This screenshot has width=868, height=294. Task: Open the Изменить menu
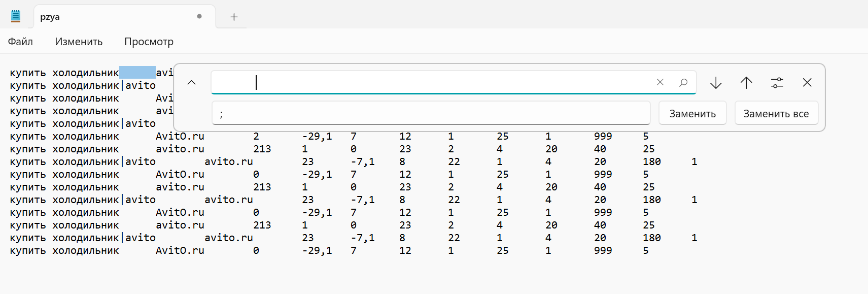[x=79, y=42]
